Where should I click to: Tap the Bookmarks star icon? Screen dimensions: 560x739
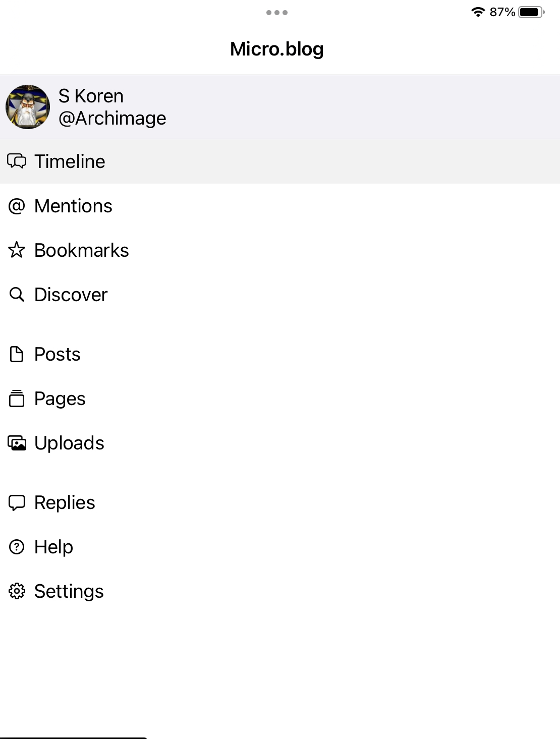(x=17, y=250)
